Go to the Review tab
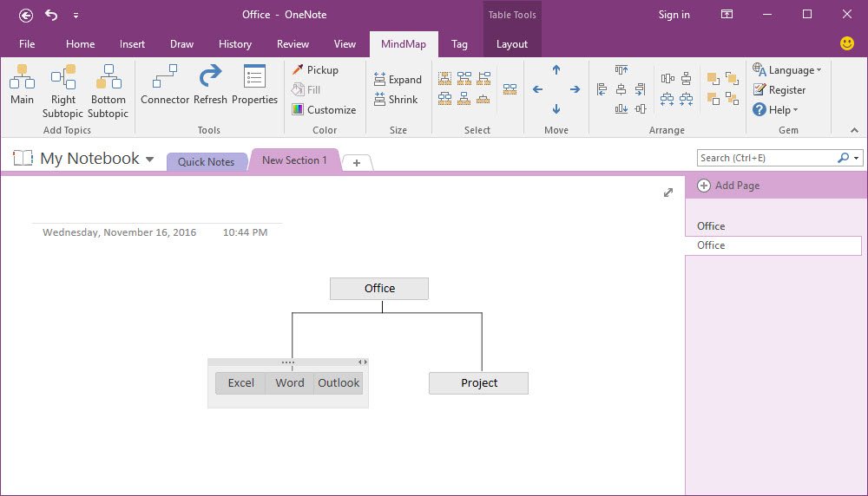 coord(293,44)
